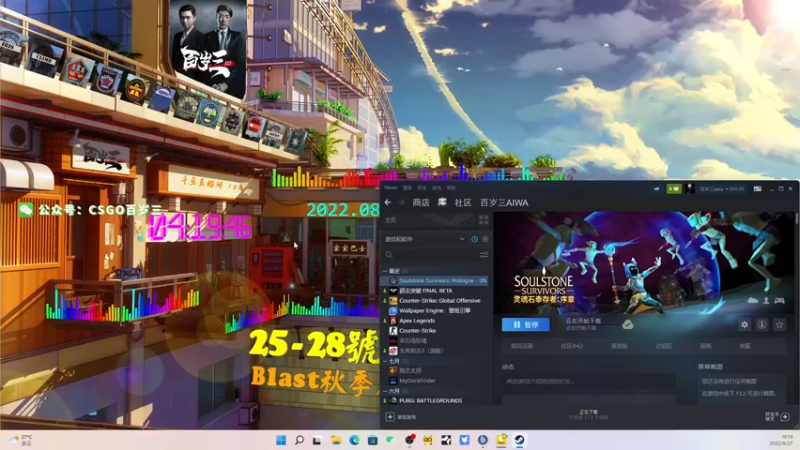Open taskbar search magnifier
Screen dimensions: 800x450
[x=299, y=440]
